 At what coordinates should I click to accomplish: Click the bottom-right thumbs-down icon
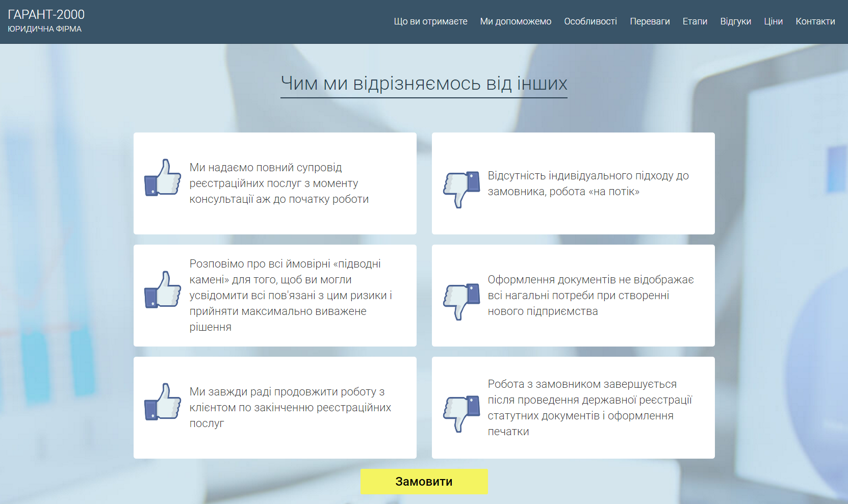click(460, 414)
